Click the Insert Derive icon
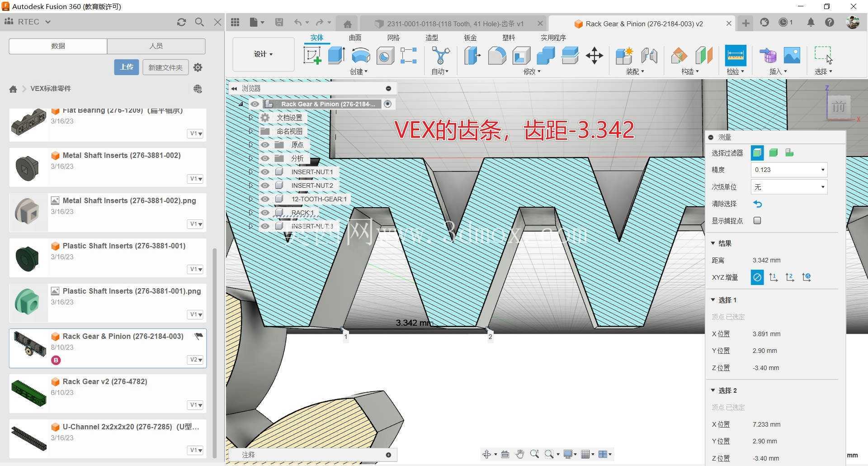 pyautogui.click(x=768, y=56)
